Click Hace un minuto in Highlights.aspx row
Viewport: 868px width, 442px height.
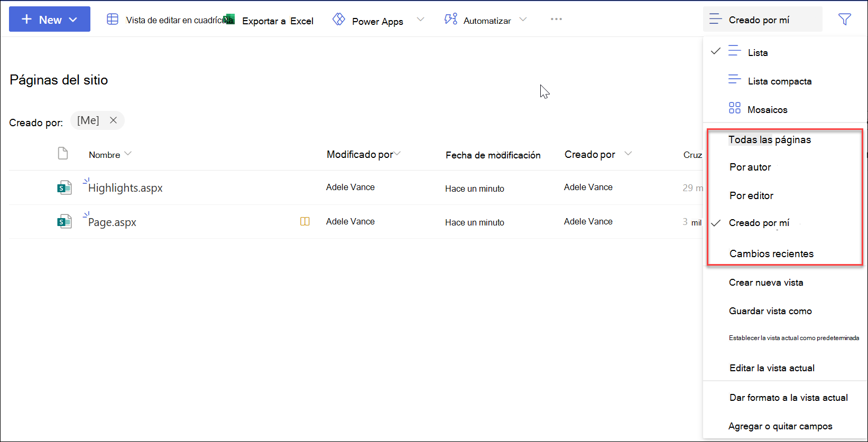pyautogui.click(x=474, y=189)
